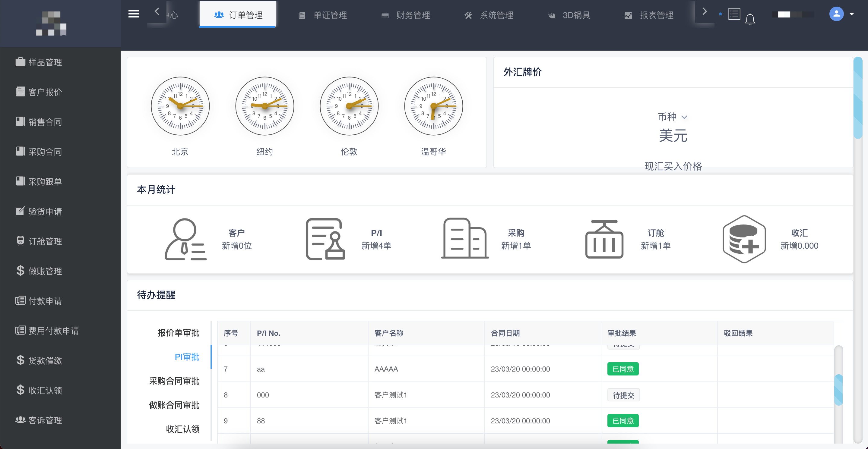Click P/I number 88 in row 9
The height and width of the screenshot is (449, 868).
tap(261, 421)
